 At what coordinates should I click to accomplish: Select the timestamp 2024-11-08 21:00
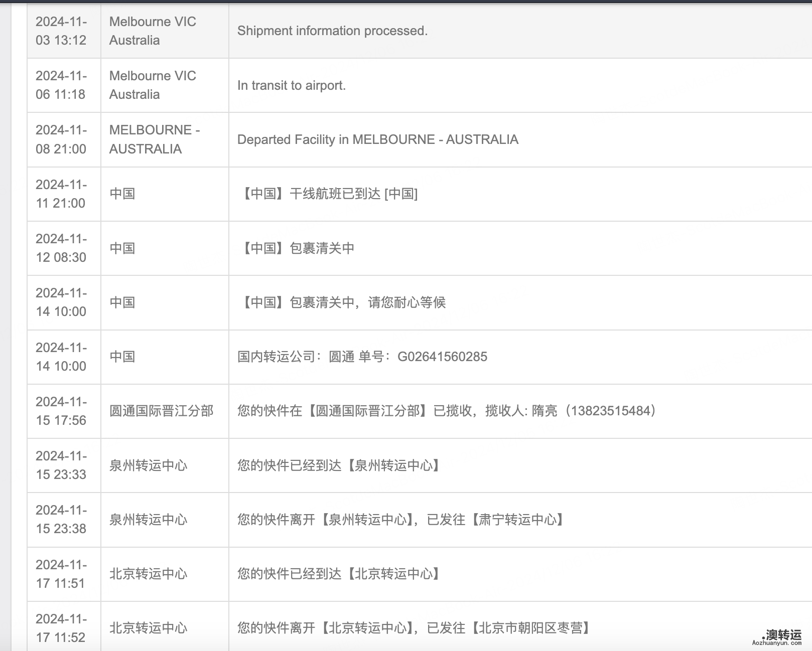point(61,139)
